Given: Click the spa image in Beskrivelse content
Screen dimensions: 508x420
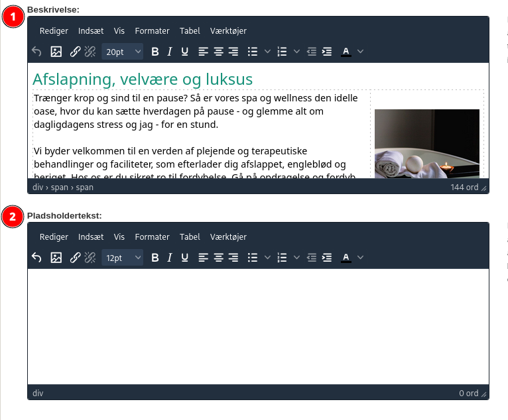Looking at the screenshot, I should (426, 144).
